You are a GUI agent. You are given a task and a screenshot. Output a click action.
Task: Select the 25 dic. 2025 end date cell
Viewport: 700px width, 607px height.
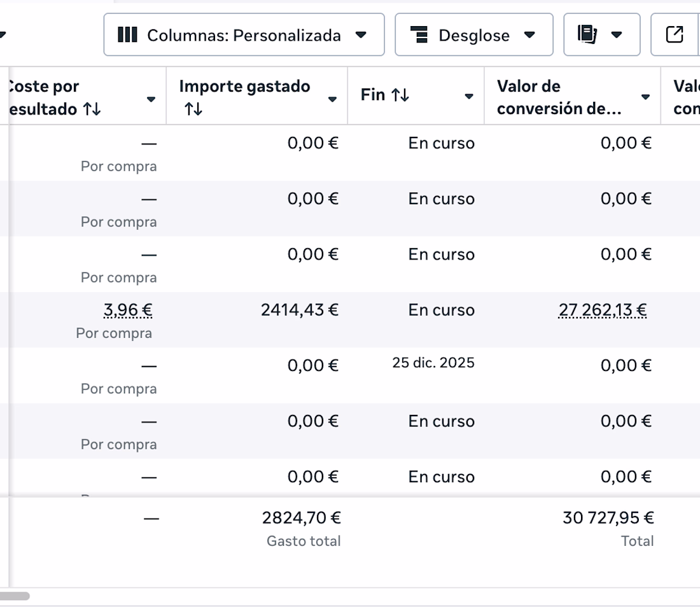[433, 363]
